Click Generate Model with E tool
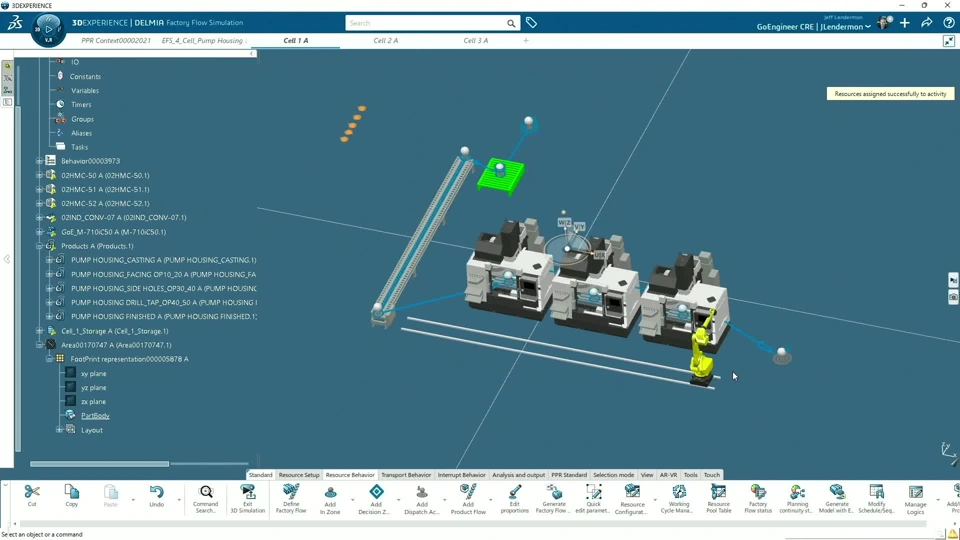The width and height of the screenshot is (960, 540). 837,499
